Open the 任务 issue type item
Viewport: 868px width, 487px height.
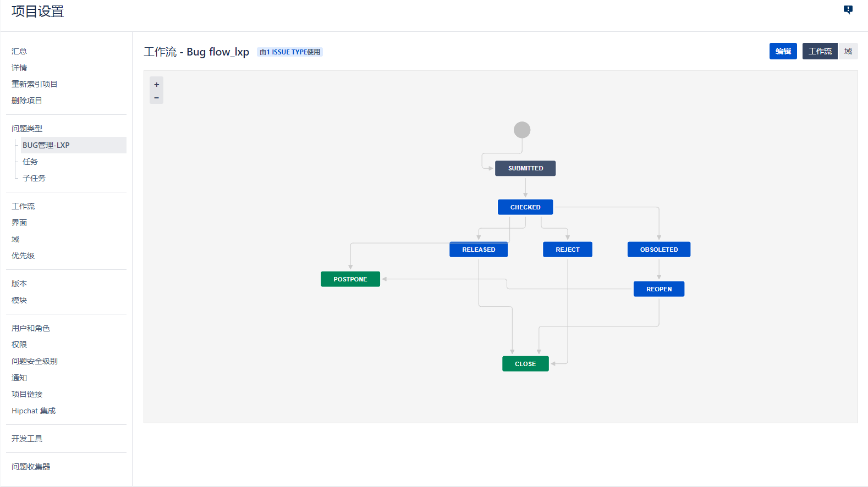point(30,162)
